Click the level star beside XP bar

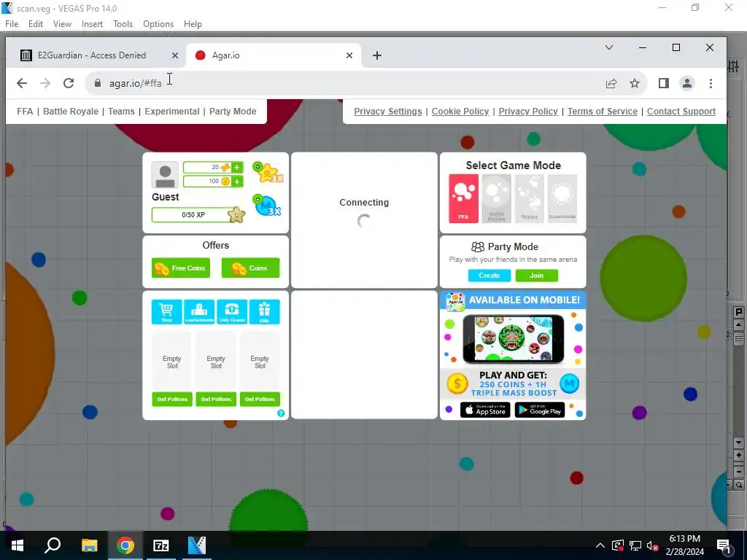tap(236, 215)
